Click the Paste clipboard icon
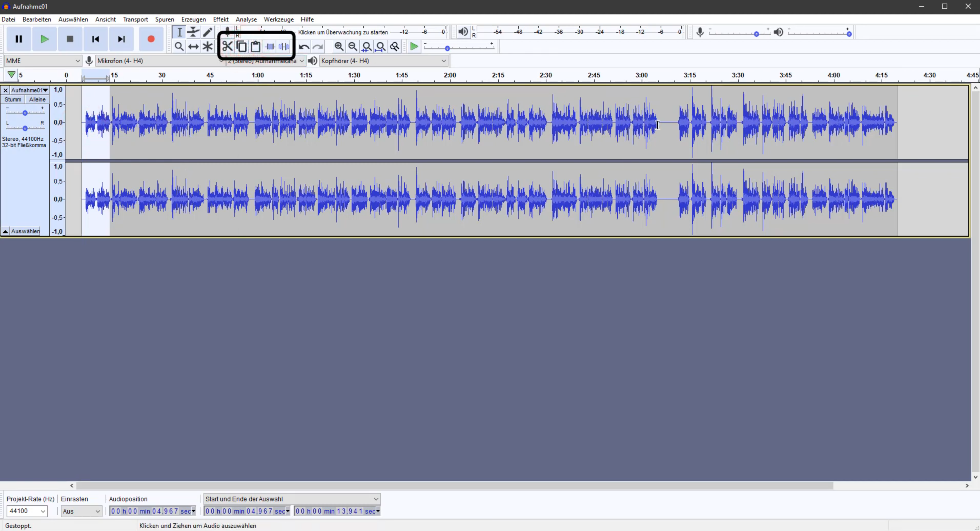This screenshot has height=531, width=980. click(x=256, y=46)
